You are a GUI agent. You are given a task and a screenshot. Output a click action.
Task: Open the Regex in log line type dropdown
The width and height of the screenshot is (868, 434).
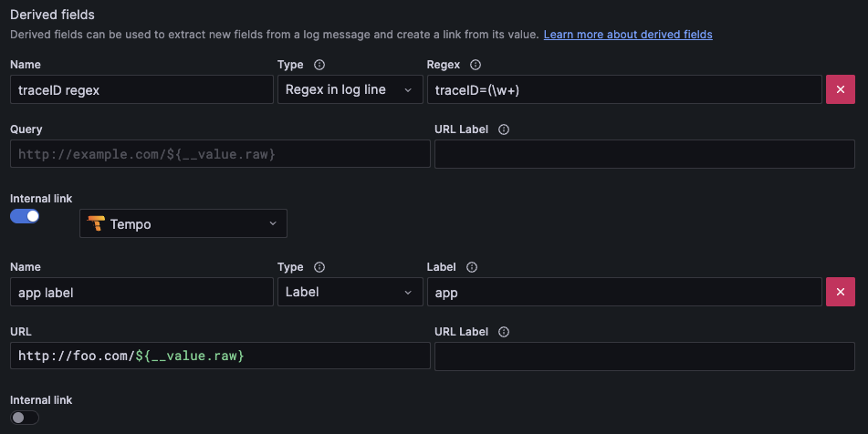(349, 89)
